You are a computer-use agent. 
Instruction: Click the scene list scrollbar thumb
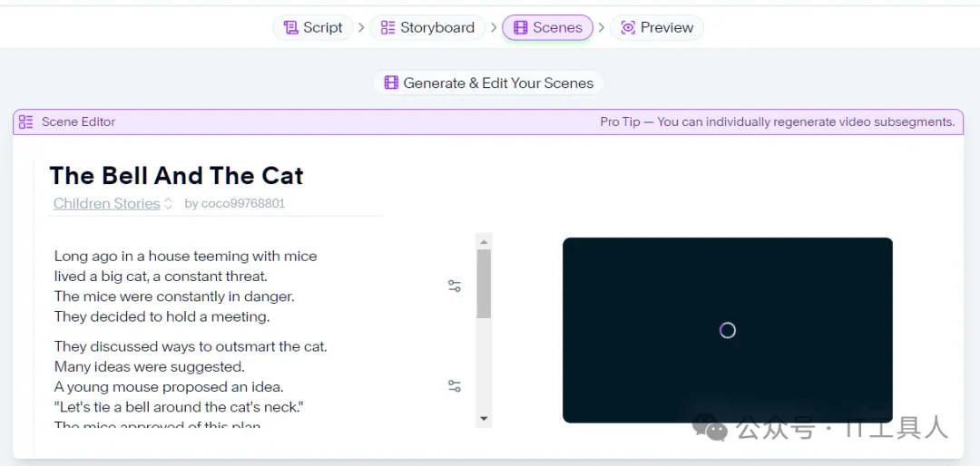coord(484,283)
